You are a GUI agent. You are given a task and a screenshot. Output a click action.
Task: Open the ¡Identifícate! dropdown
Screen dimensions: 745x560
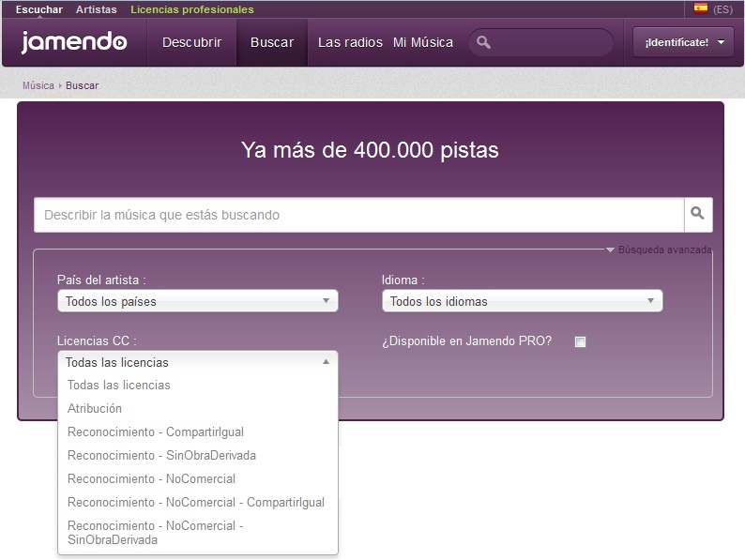point(684,42)
